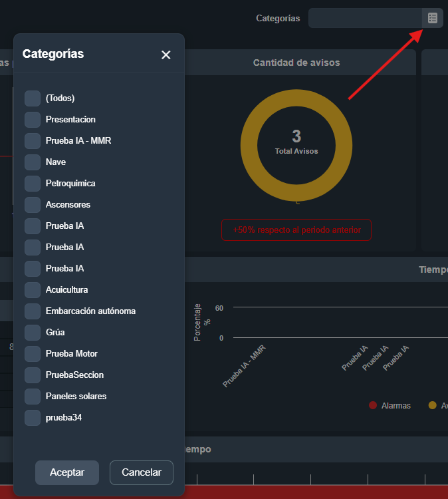The width and height of the screenshot is (448, 499).
Task: Check the prueba34 checkbox
Action: click(x=33, y=418)
